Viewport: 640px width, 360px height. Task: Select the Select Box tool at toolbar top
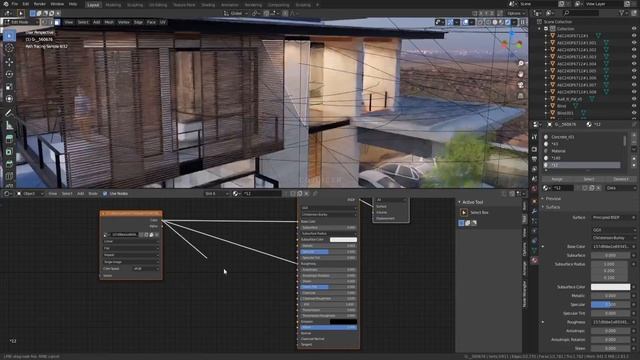pos(9,36)
